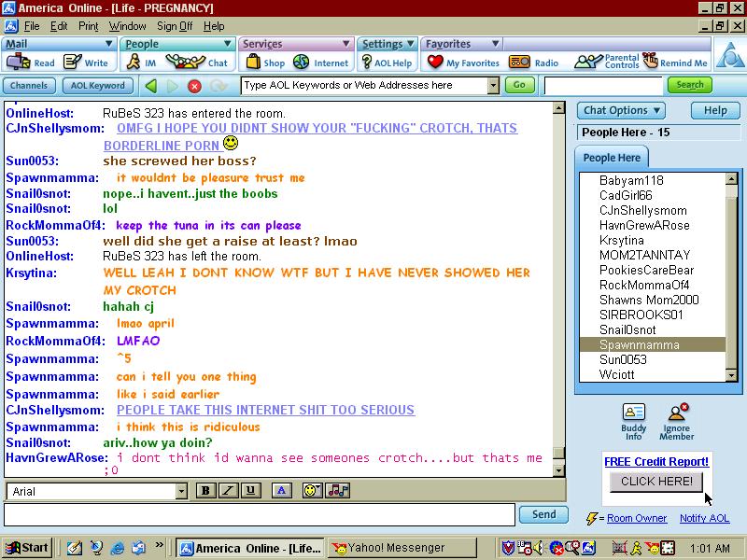Click the chat Help button
The image size is (747, 560).
pos(715,110)
